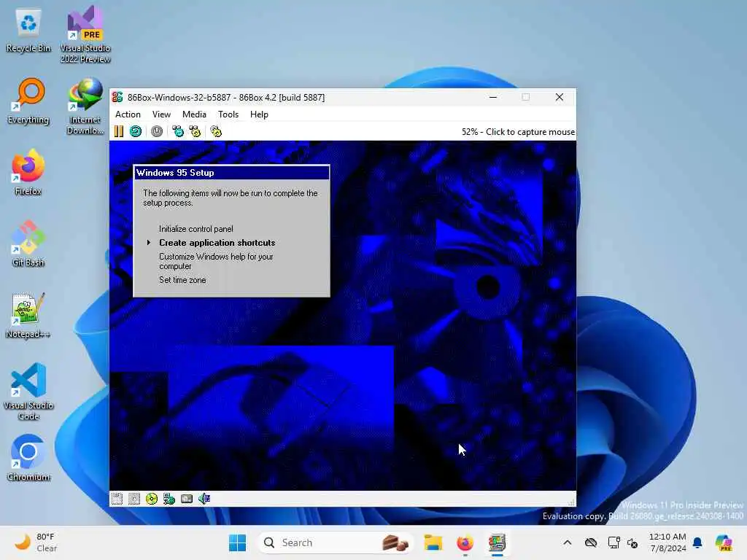Click the floppy drive status icon
The width and height of the screenshot is (747, 560).
tap(117, 499)
